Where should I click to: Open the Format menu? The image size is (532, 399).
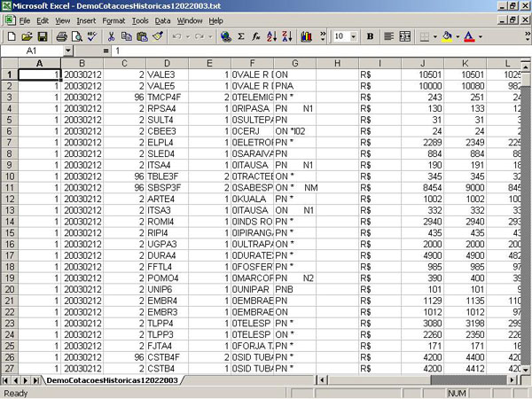113,20
